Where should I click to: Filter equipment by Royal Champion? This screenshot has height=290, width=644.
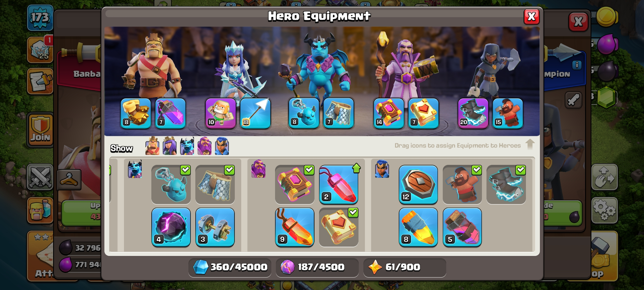(x=222, y=146)
